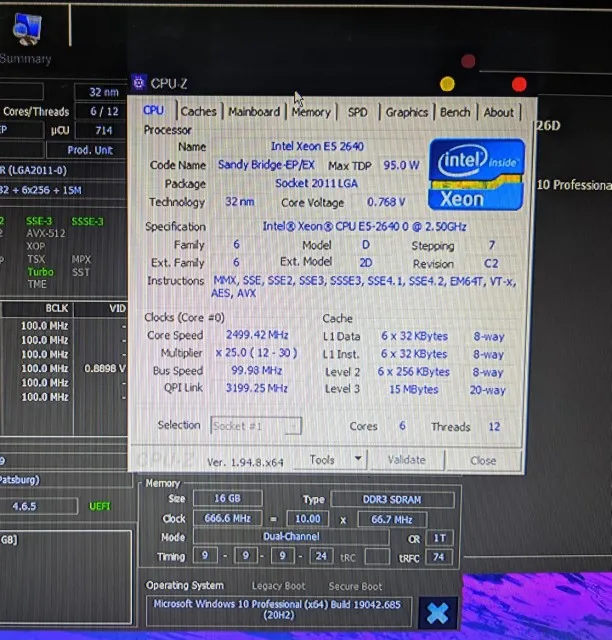This screenshot has width=612, height=640.
Task: Click the Cores 6 value
Action: point(402,426)
